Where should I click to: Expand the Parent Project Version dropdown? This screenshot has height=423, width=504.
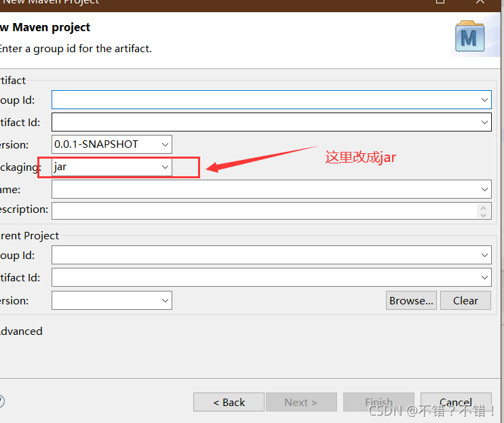(165, 300)
